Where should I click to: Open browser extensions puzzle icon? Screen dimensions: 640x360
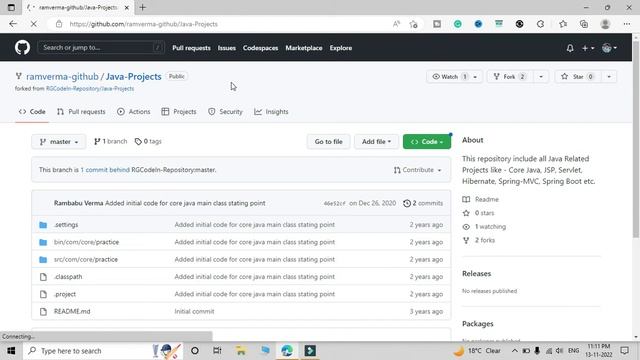tap(540, 24)
